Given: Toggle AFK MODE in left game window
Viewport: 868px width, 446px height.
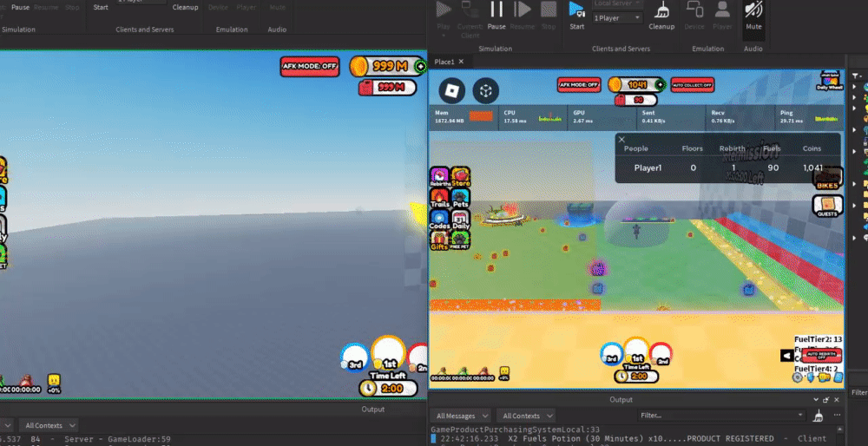Looking at the screenshot, I should (x=310, y=67).
